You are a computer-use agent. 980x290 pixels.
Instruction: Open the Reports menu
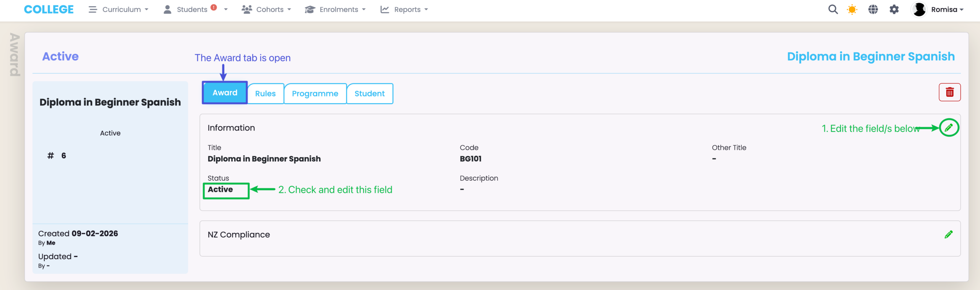coord(404,10)
